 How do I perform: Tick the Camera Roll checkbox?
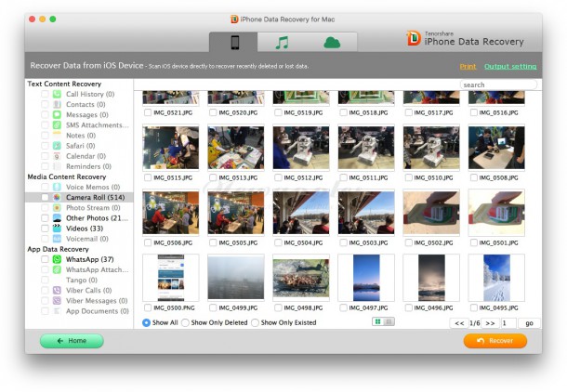click(45, 197)
